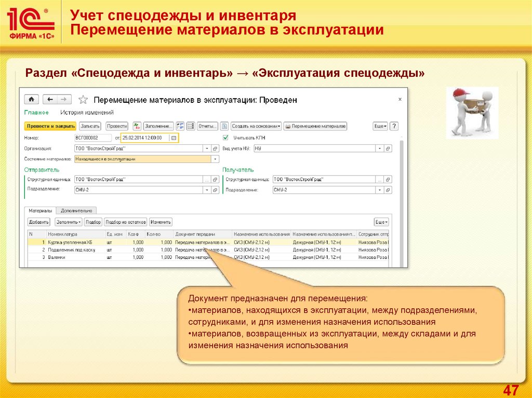Expand Состояние материалов dropdown
The height and width of the screenshot is (398, 532).
(x=215, y=159)
